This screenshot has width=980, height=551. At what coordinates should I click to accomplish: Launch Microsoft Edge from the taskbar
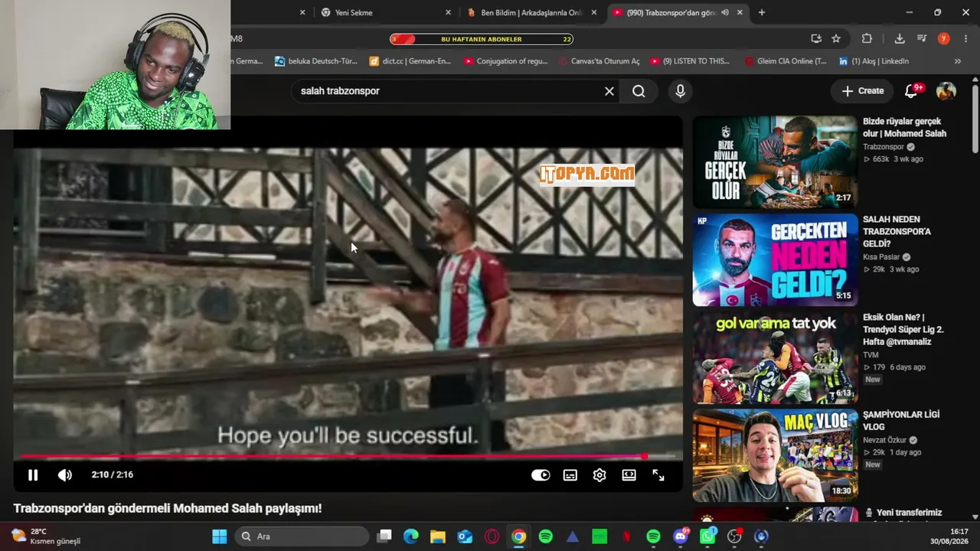point(411,536)
